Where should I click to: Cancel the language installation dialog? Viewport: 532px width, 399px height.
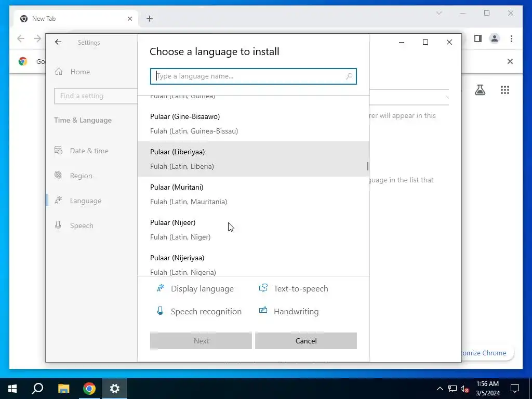click(x=306, y=341)
